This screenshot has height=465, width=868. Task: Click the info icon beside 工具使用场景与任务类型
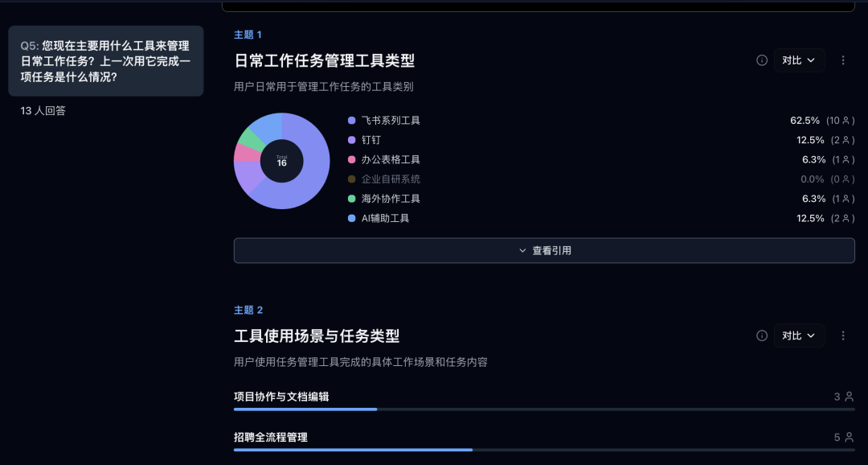point(762,335)
